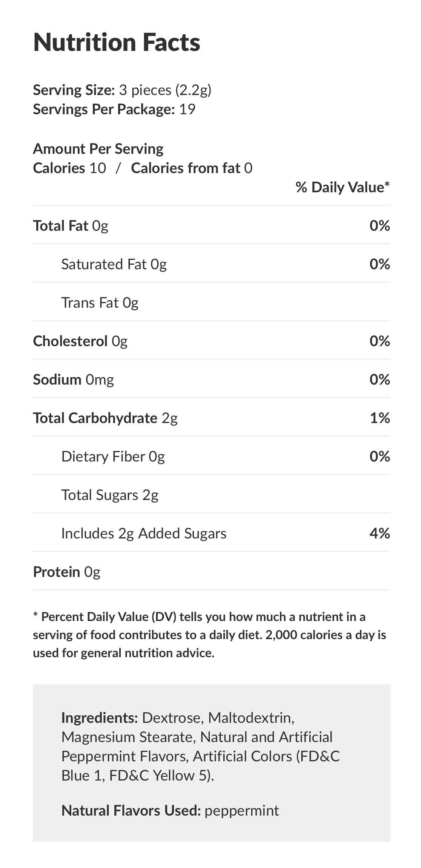
Task: Click the 4% added sugars daily value
Action: (x=380, y=534)
